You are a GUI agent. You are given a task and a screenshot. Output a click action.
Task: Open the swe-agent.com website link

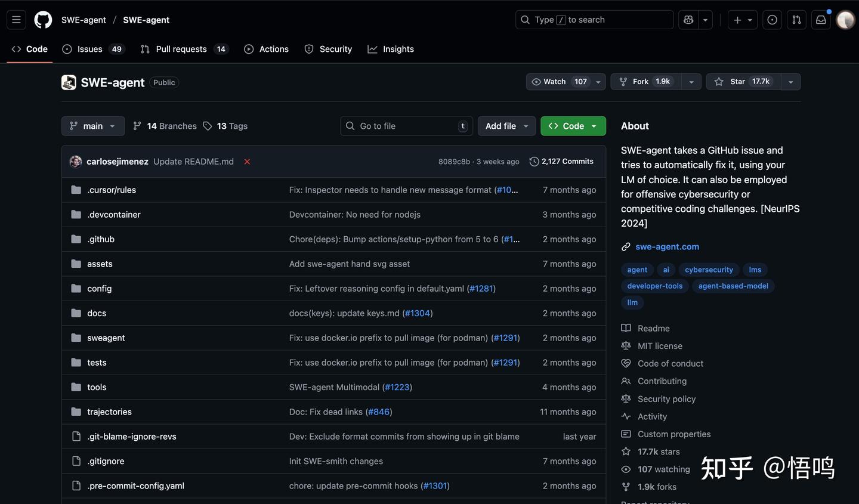[x=667, y=246]
